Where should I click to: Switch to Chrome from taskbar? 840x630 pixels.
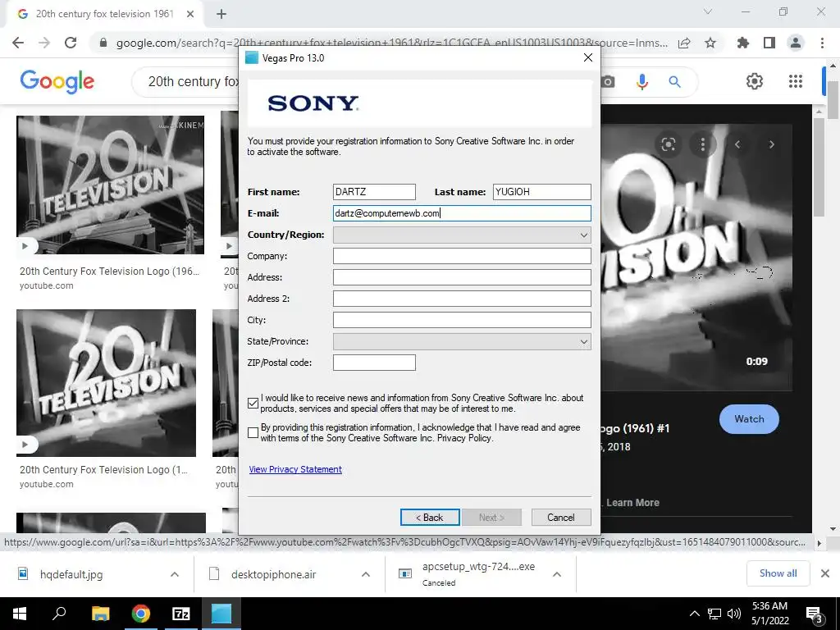coord(140,614)
